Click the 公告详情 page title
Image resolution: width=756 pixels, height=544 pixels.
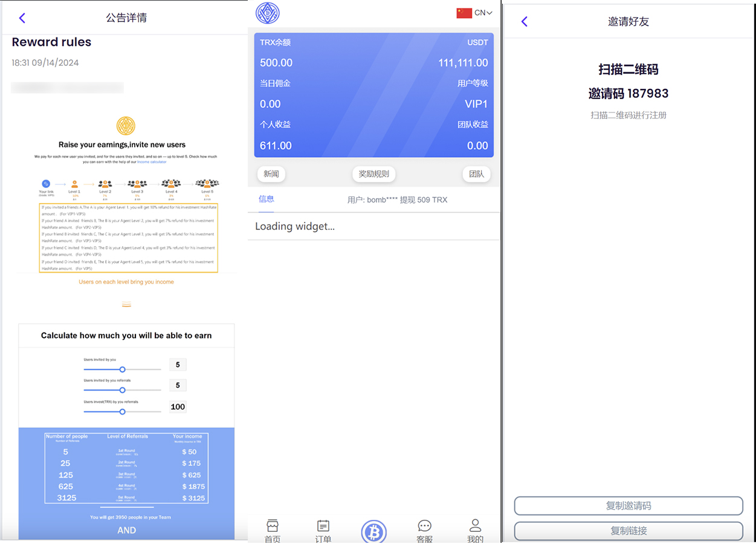(126, 18)
